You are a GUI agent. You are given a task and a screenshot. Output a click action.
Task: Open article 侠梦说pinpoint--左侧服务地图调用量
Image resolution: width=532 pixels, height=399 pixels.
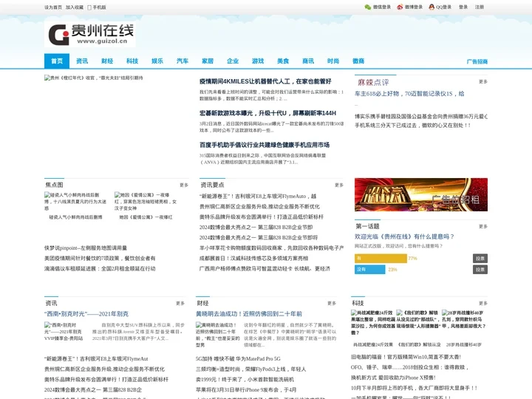[86, 248]
